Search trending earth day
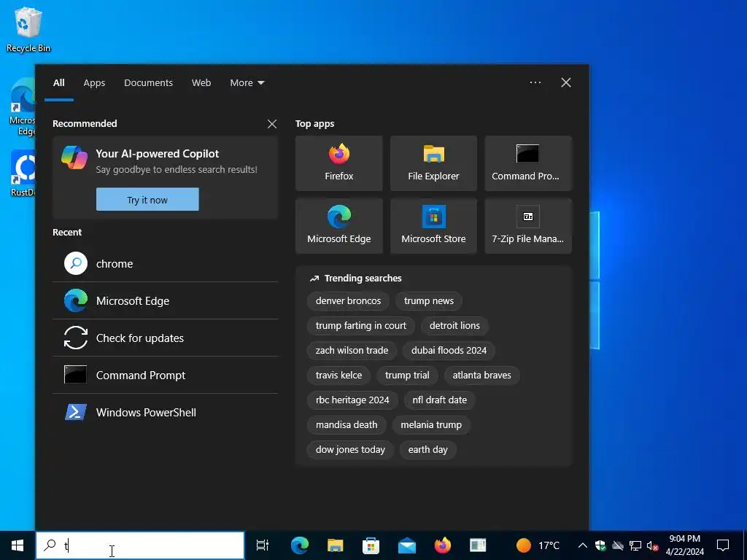Image resolution: width=747 pixels, height=560 pixels. (427, 449)
